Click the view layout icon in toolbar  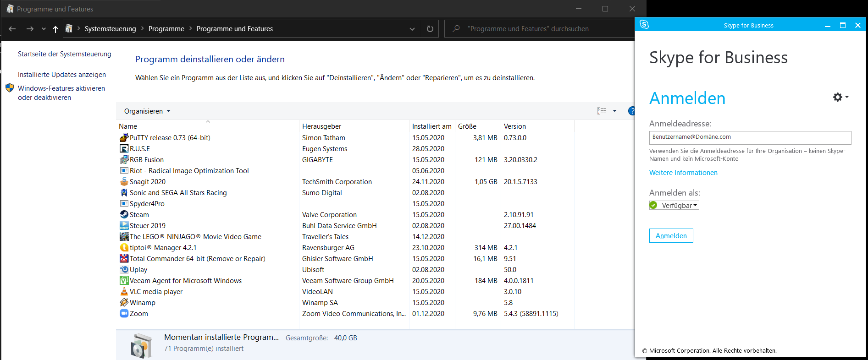tap(602, 111)
